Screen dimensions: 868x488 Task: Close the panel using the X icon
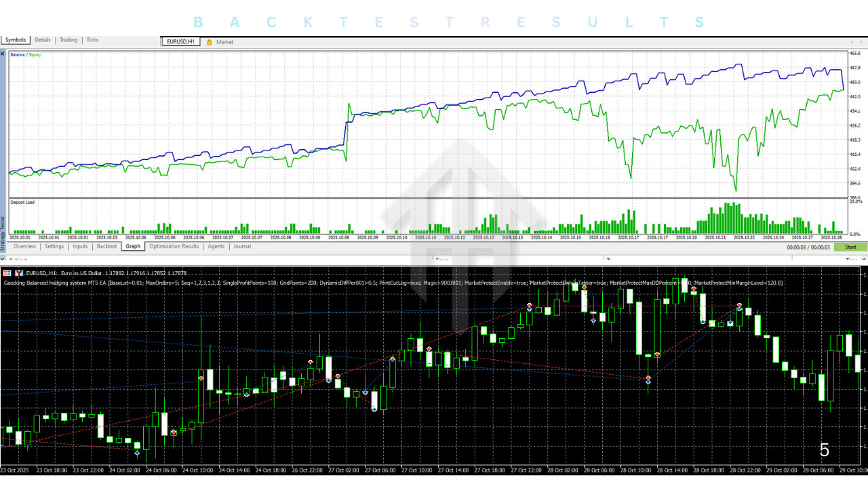tap(3, 53)
